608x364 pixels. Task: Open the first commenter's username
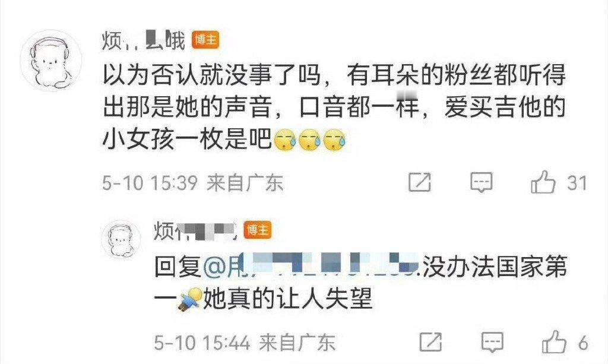[x=144, y=40]
